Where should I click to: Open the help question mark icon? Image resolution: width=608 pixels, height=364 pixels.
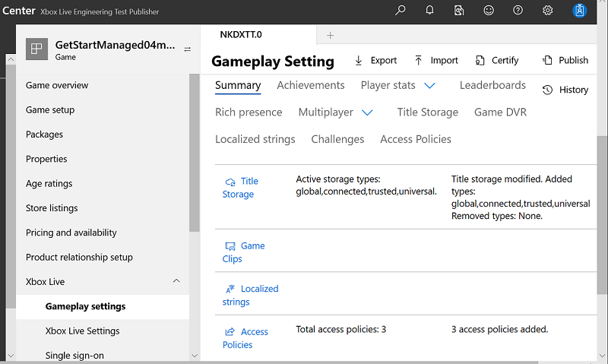click(518, 10)
